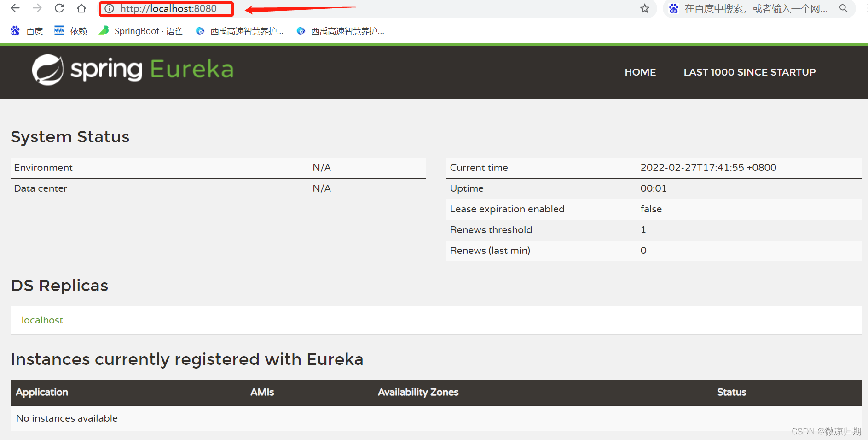
Task: Open the second 西禹高速智慧养护 bookmark
Action: click(x=341, y=31)
